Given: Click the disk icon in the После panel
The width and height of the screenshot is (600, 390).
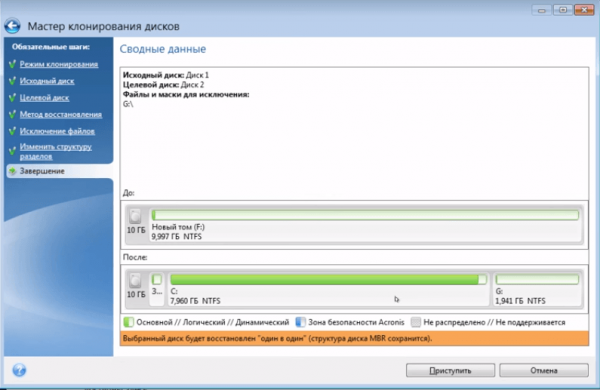Looking at the screenshot, I should coord(135,281).
